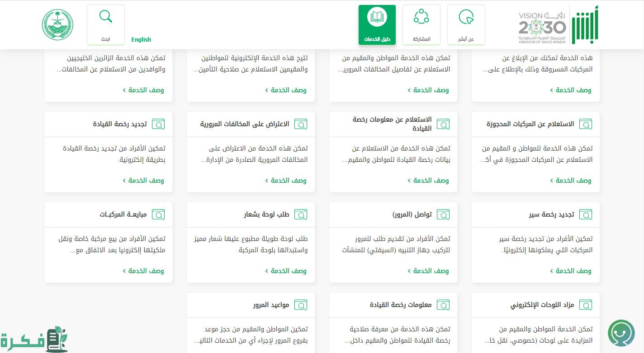Click icon beside تواصل (المرور)
This screenshot has width=644, height=353.
[x=443, y=215]
